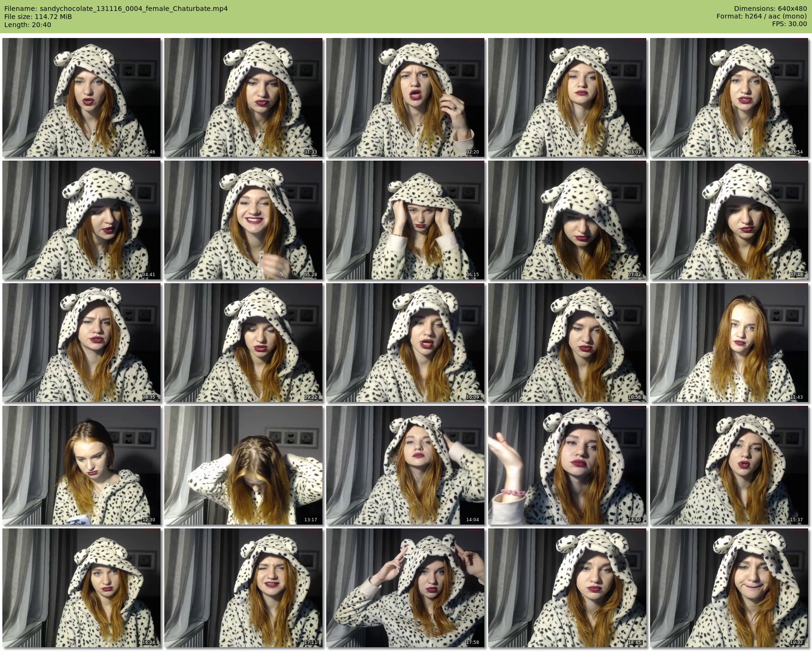Select the frame marked 16:24
This screenshot has height=651, width=812.
pyautogui.click(x=81, y=588)
